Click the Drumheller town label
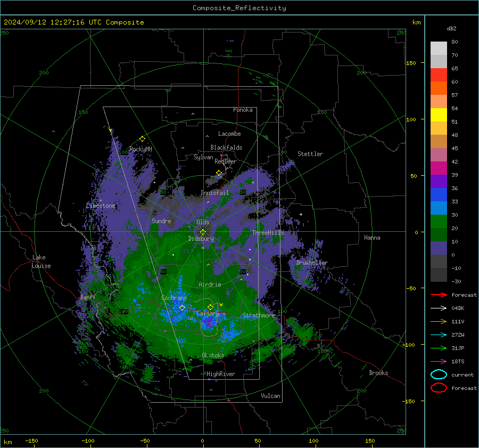 pos(312,263)
